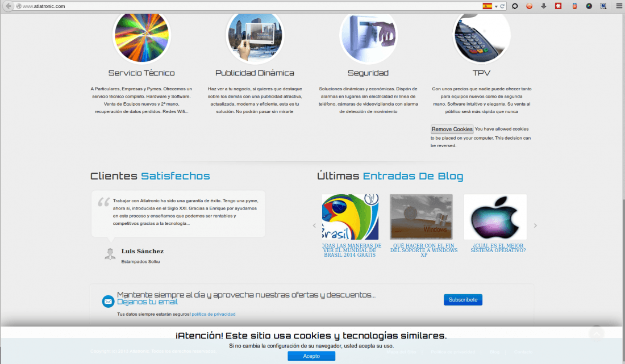Viewport: 625px width, 364px height.
Task: Click 'Déjanos tu email' text
Action: pyautogui.click(x=148, y=302)
